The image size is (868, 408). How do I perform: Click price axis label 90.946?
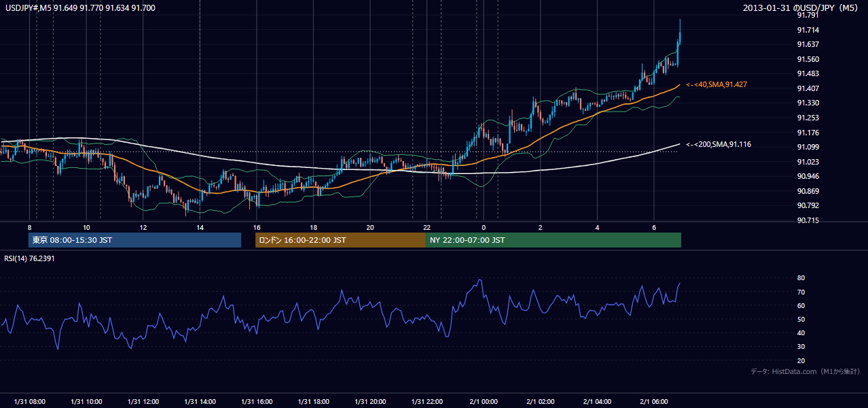tap(807, 176)
